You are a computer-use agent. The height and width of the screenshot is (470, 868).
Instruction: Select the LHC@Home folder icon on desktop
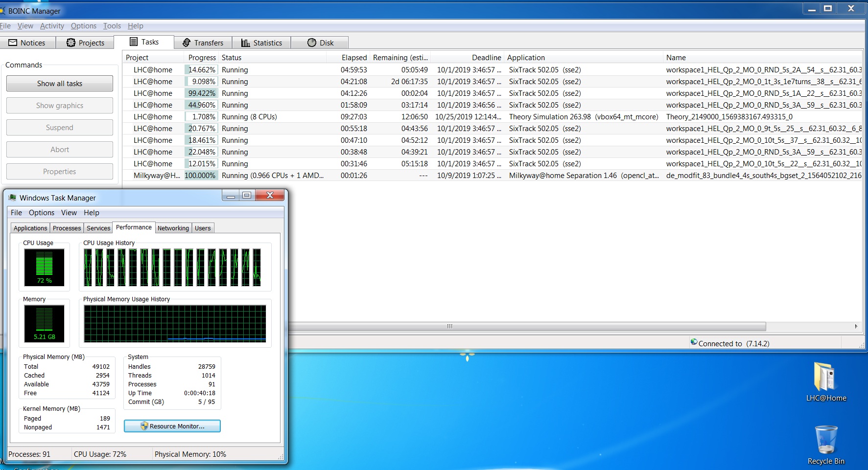[826, 382]
